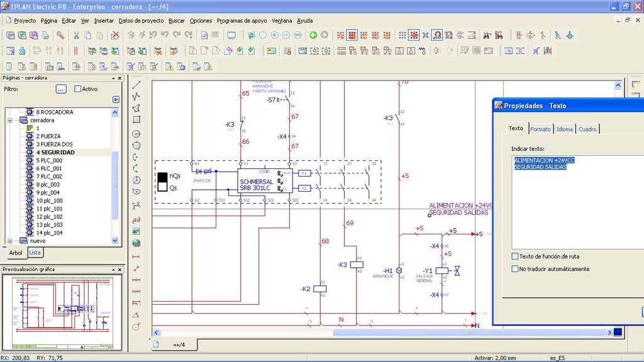The height and width of the screenshot is (362, 644).
Task: Select the line drawing tool
Action: point(136,85)
